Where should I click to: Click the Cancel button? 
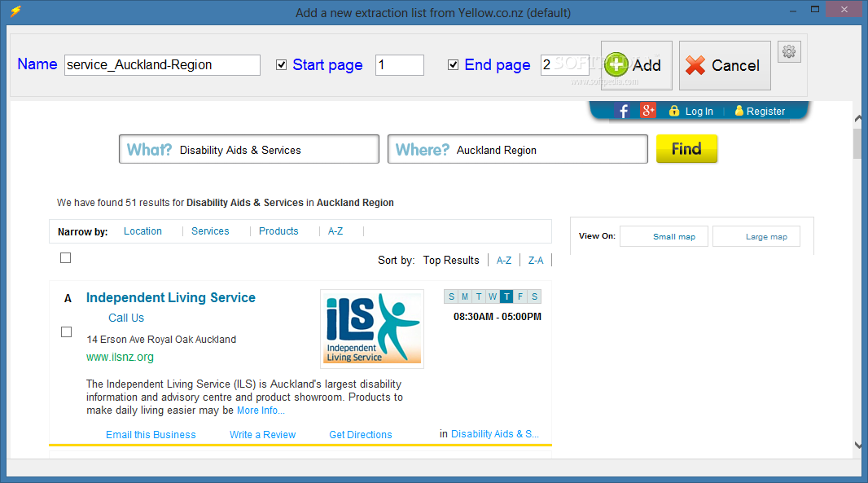point(725,65)
